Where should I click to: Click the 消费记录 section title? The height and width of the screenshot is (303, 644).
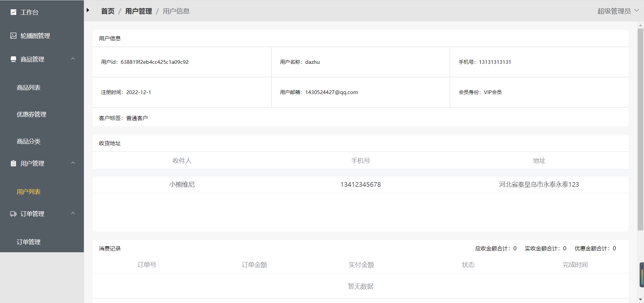(x=110, y=249)
